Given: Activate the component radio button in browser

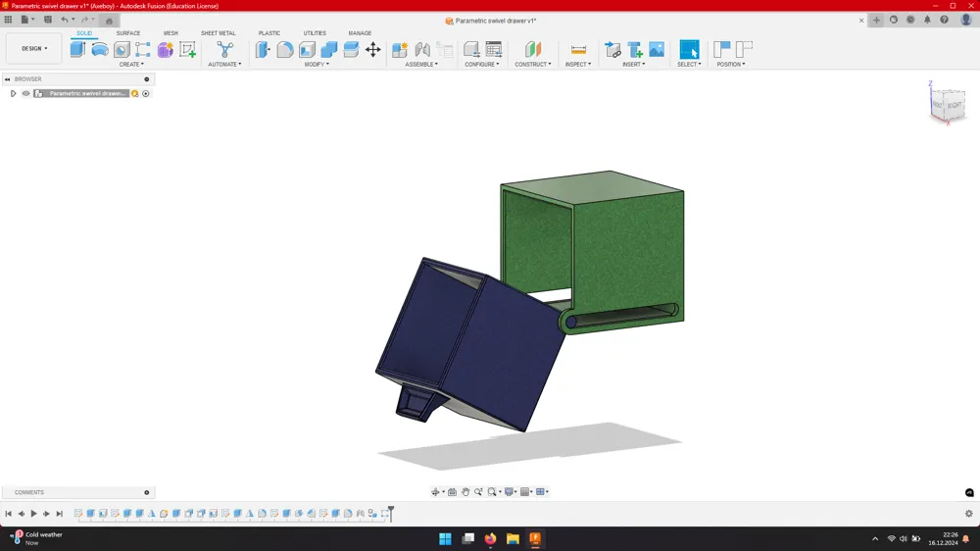Looking at the screenshot, I should [146, 94].
